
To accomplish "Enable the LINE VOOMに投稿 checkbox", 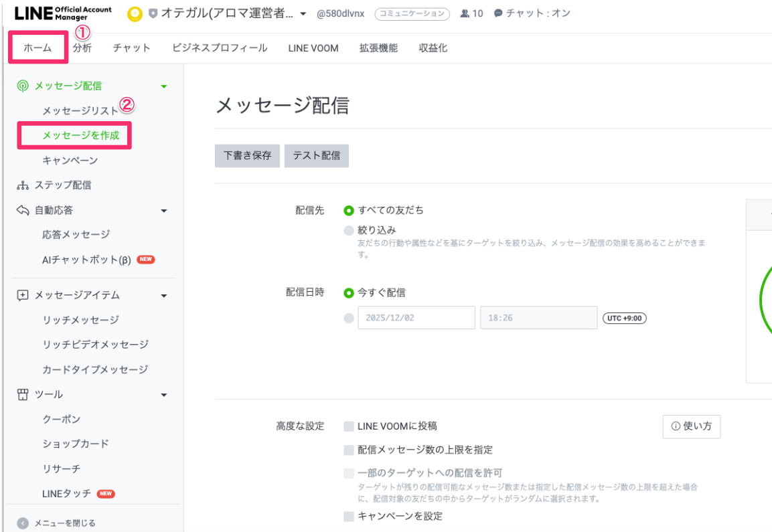I will pyautogui.click(x=348, y=426).
